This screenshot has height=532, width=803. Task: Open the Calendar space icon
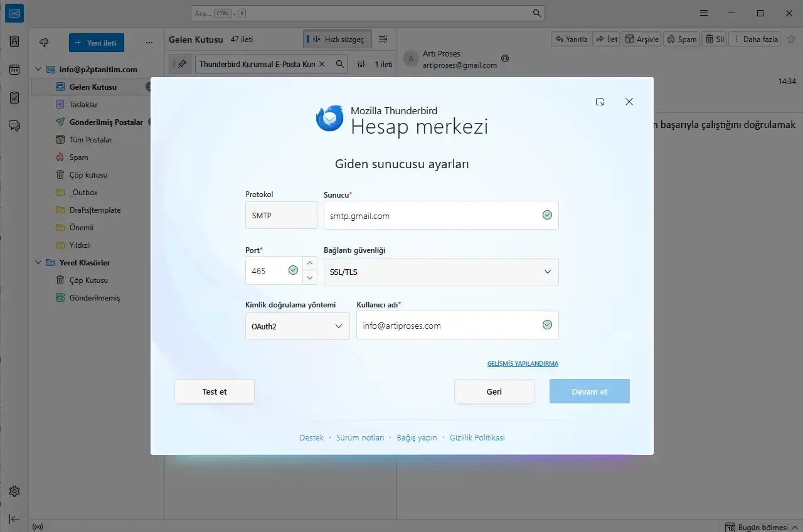tap(14, 70)
